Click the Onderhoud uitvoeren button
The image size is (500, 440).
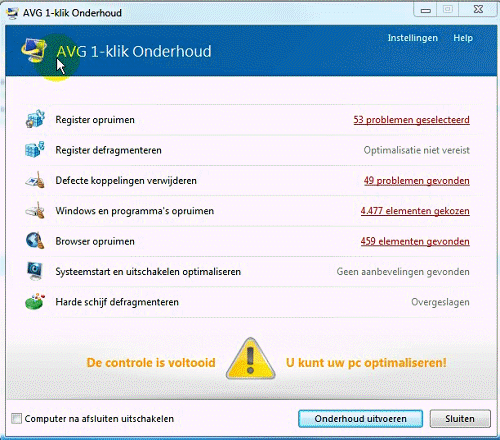tap(360, 419)
